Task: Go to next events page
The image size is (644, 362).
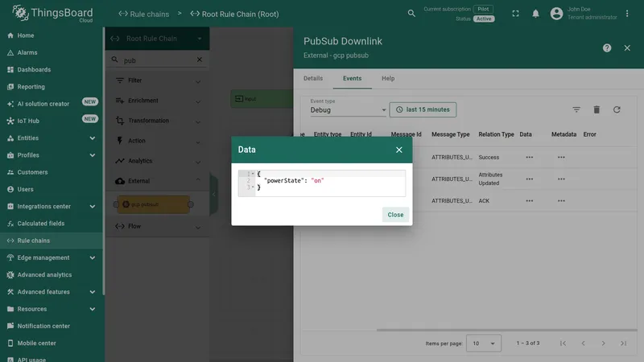Action: [603, 343]
